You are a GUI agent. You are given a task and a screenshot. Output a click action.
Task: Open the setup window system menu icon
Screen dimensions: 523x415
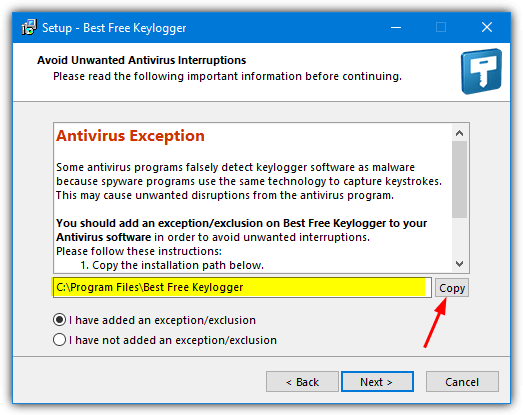coord(29,27)
